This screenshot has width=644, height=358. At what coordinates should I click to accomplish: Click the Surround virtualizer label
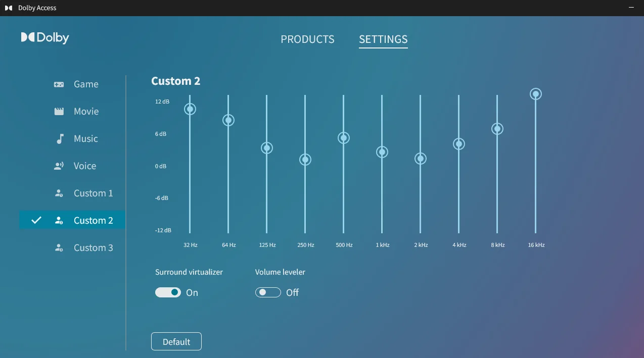[189, 272]
